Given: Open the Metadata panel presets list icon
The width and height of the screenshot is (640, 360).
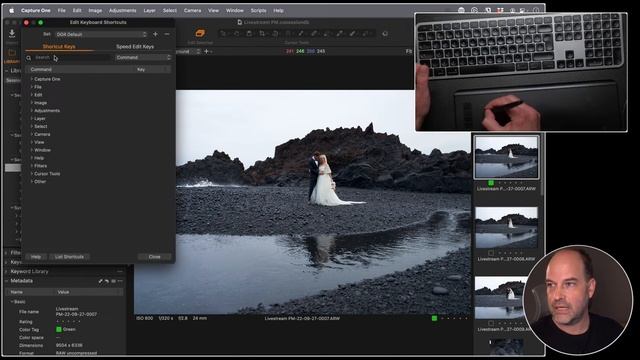Looking at the screenshot, I should coord(113,281).
